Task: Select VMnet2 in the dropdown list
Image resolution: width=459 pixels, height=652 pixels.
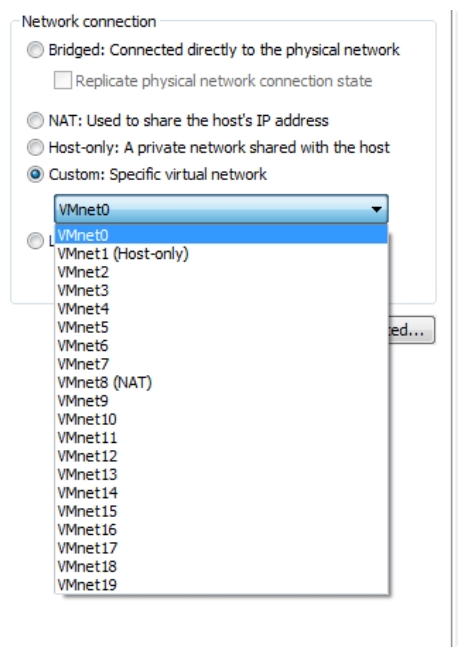Action: 221,272
